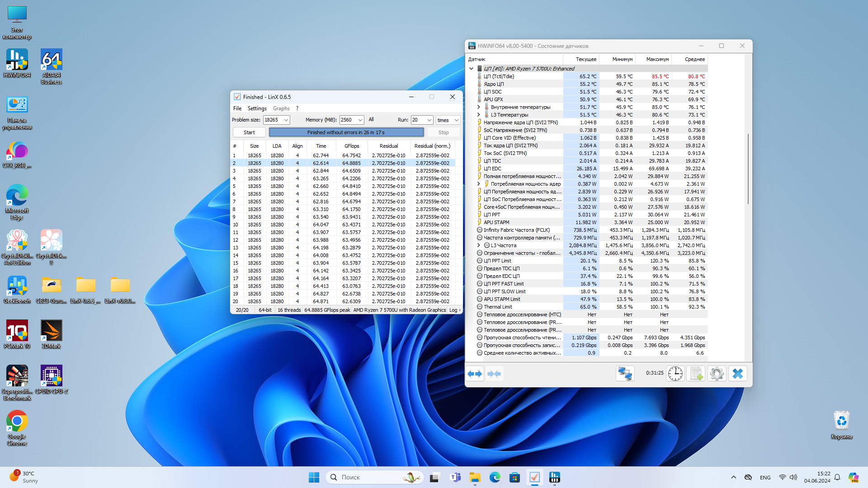Open HWiNFO sensor settings gear icon

pos(717,374)
